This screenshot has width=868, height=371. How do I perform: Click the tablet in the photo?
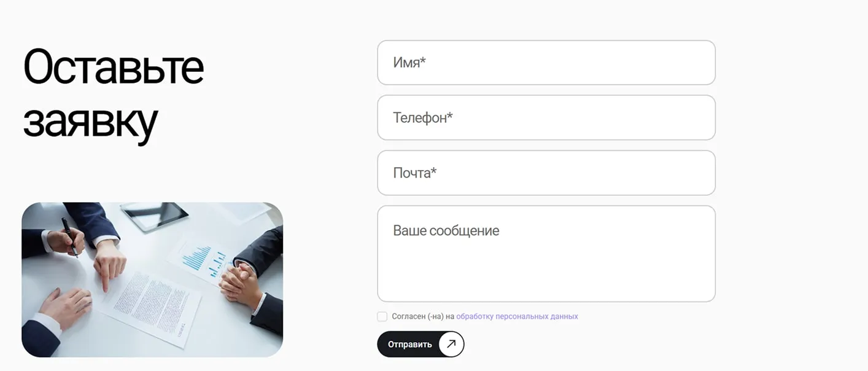[x=155, y=216]
